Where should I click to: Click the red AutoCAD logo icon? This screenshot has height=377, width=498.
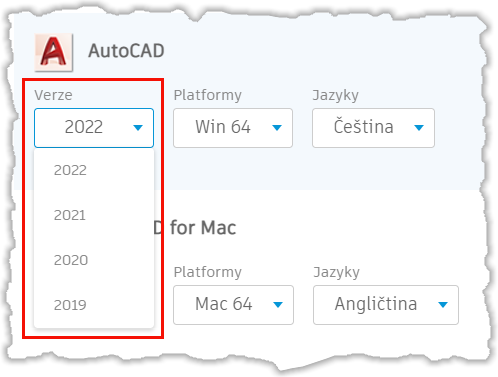click(54, 52)
